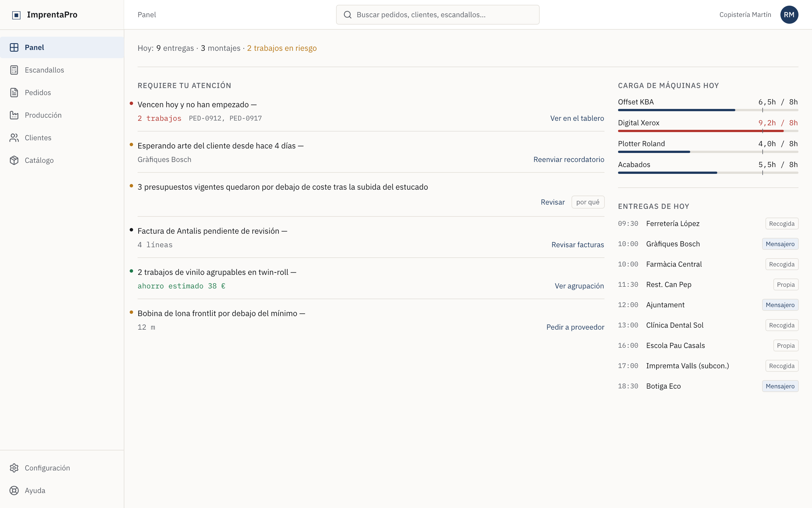Click the Offset KBA load bar
The width and height of the screenshot is (812, 508).
[708, 110]
